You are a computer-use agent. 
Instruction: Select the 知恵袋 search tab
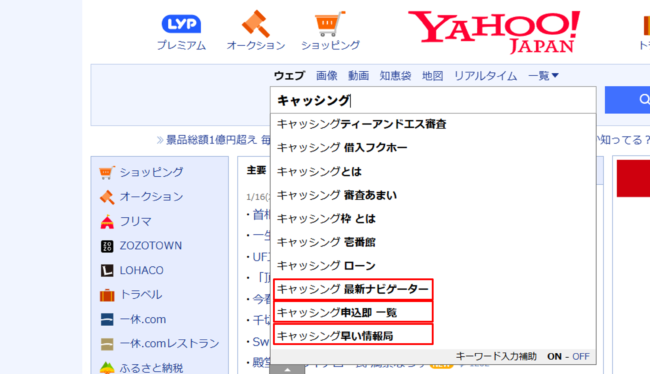click(395, 76)
